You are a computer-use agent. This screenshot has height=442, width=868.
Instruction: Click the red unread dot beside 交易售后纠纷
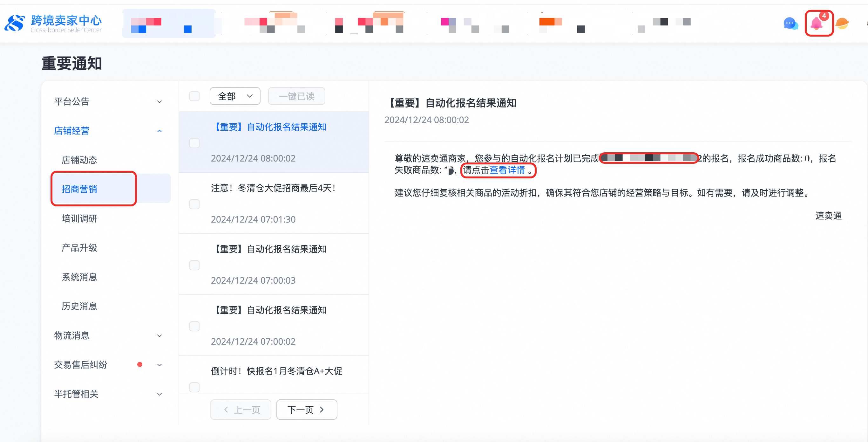click(x=140, y=364)
